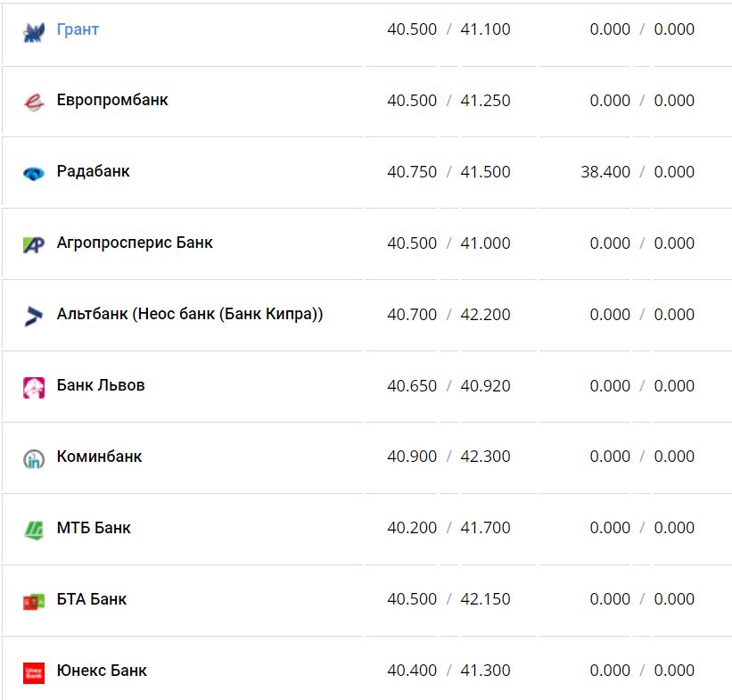732x700 pixels.
Task: Open Альтбанк (Неос банк) name link
Action: [189, 314]
